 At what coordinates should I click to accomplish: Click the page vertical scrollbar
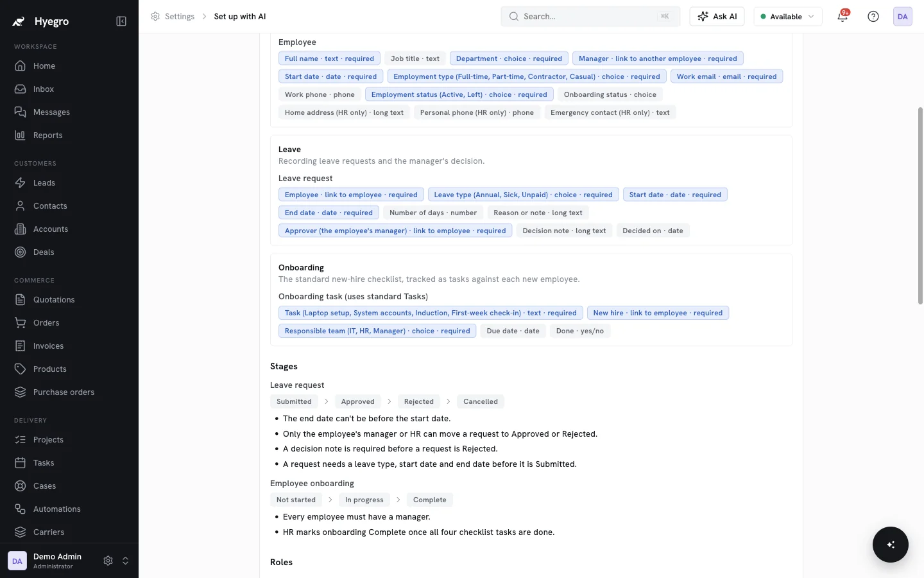pyautogui.click(x=920, y=206)
